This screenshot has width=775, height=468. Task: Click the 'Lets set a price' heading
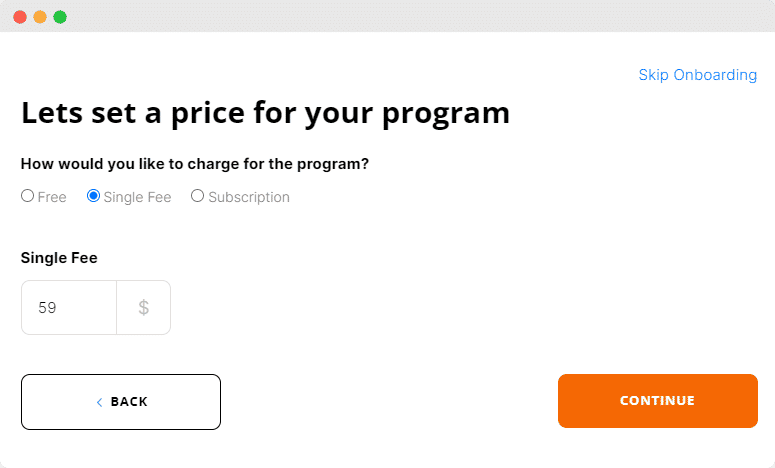coord(265,114)
